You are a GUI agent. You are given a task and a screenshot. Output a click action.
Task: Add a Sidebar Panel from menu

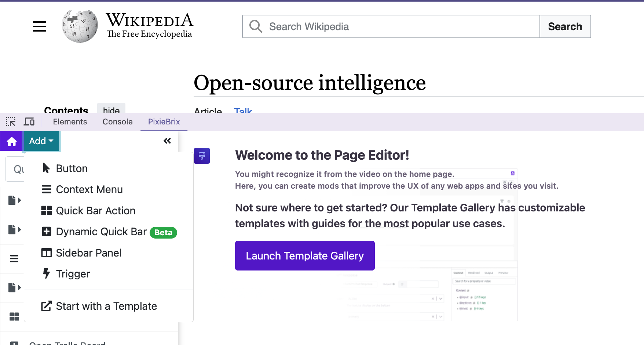click(x=109, y=253)
